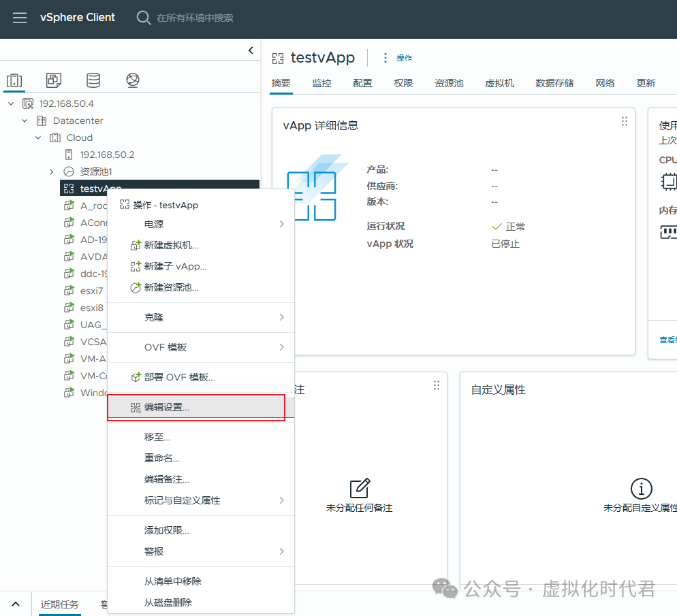This screenshot has width=677, height=616.
Task: Open the 更新 updates tab
Action: coord(646,83)
